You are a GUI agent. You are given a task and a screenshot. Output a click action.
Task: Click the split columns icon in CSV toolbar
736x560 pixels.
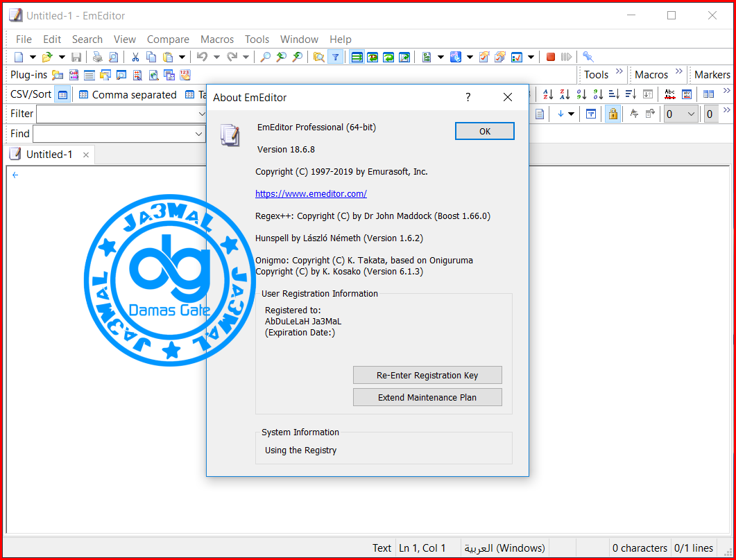pyautogui.click(x=709, y=94)
